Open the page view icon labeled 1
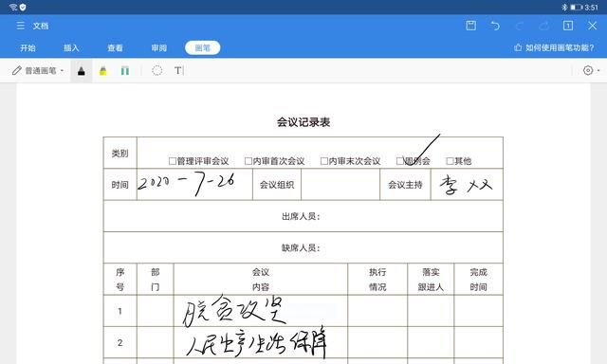This screenshot has width=607, height=364. [x=568, y=26]
